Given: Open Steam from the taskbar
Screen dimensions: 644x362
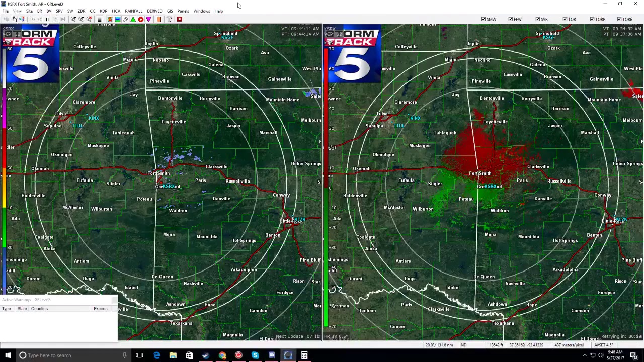Looking at the screenshot, I should point(206,355).
